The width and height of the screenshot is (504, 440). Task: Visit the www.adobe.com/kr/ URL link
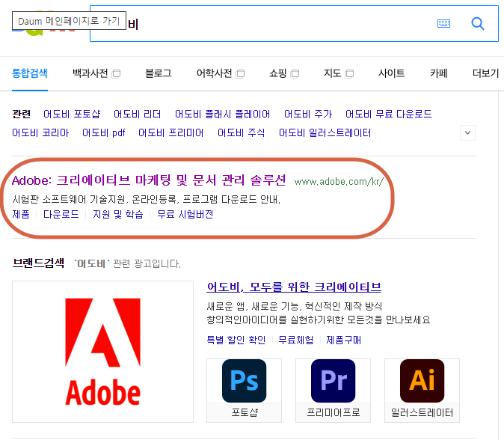339,182
